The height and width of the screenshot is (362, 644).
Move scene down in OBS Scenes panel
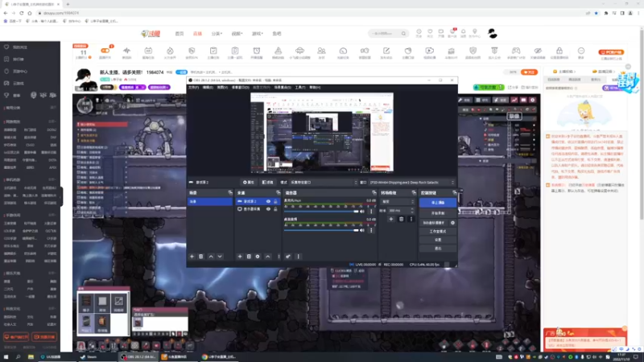pos(220,257)
